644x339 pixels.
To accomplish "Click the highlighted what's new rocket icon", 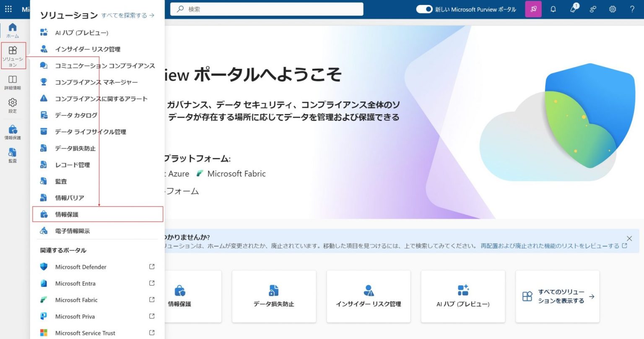I will [x=533, y=9].
